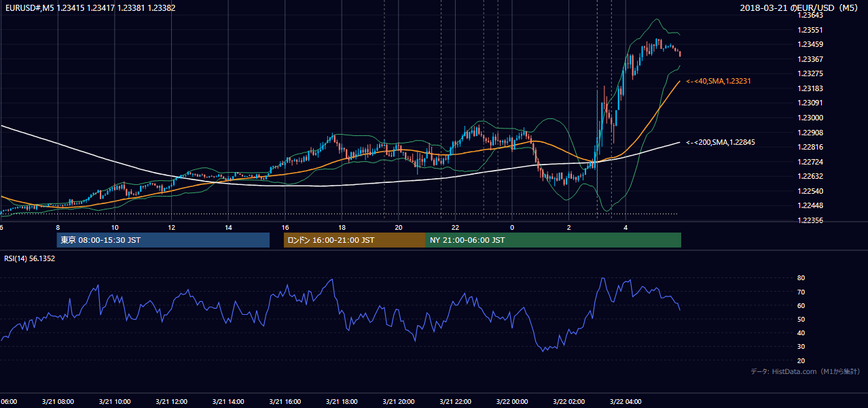Click the 3/21 16:00 date label

click(x=285, y=402)
